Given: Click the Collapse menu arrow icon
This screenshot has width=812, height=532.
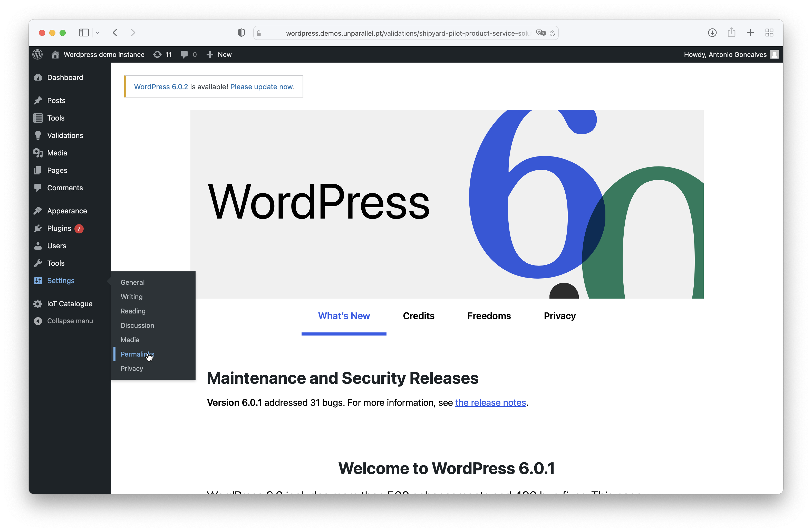Looking at the screenshot, I should [38, 321].
